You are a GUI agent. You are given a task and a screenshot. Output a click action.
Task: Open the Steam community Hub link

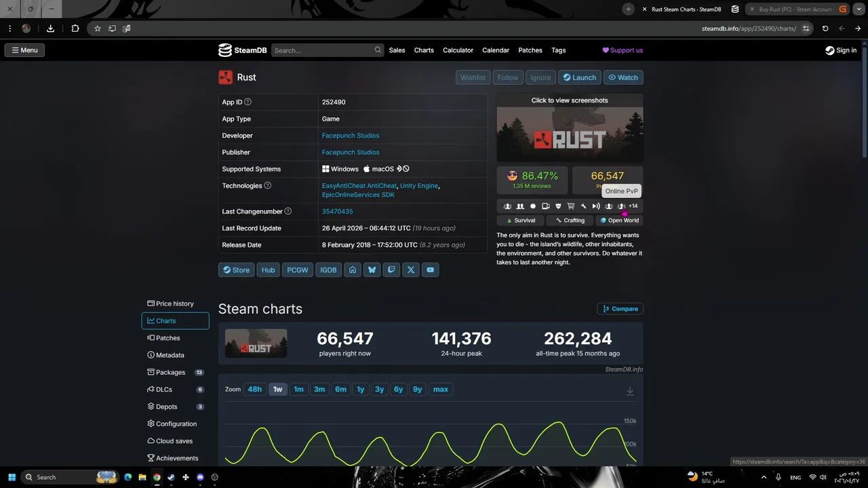(269, 270)
